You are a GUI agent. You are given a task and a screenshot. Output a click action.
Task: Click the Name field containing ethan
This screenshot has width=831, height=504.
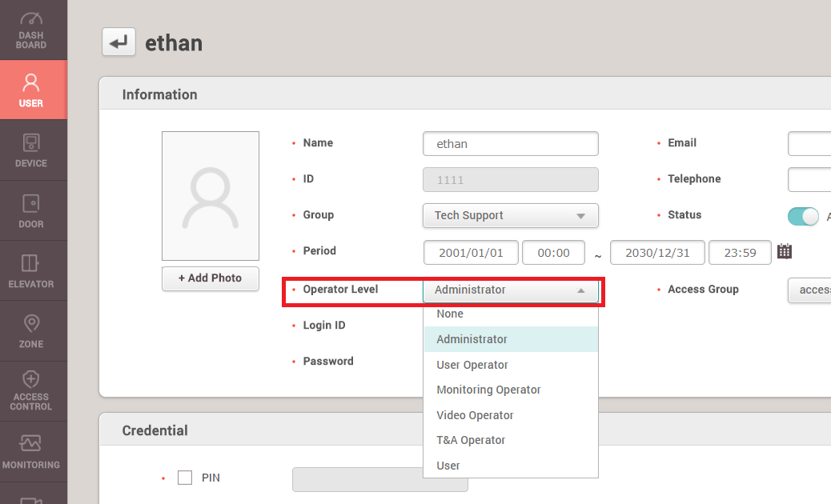point(510,143)
